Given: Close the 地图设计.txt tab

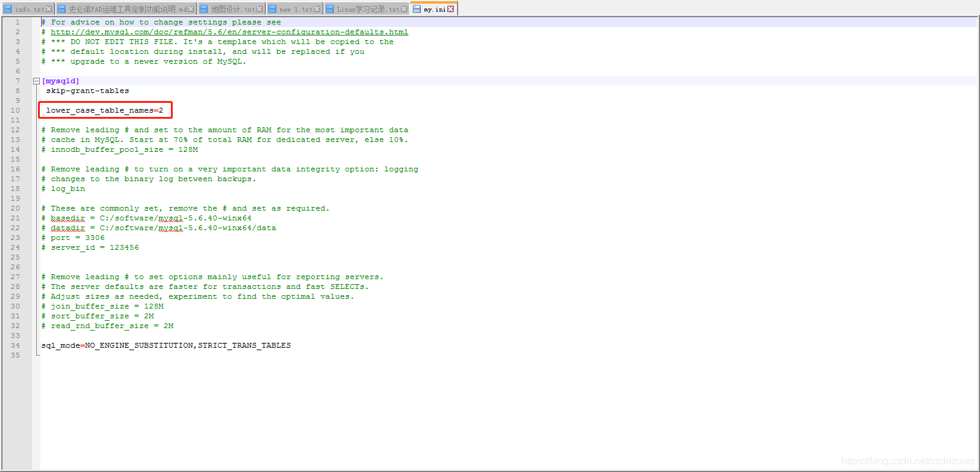Looking at the screenshot, I should 260,9.
